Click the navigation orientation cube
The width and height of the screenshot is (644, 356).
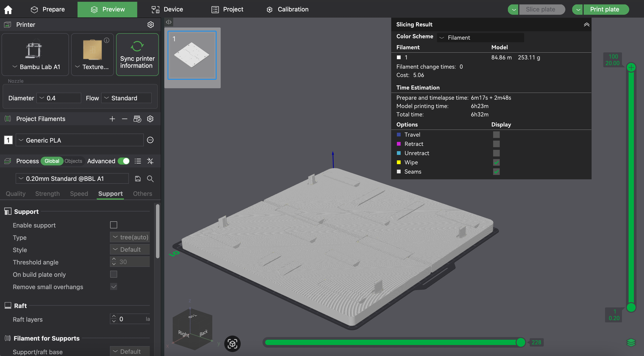click(x=192, y=328)
